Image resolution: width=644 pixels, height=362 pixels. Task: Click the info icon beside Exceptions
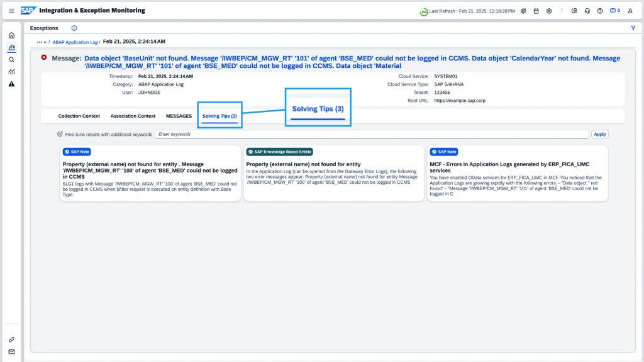[74, 28]
